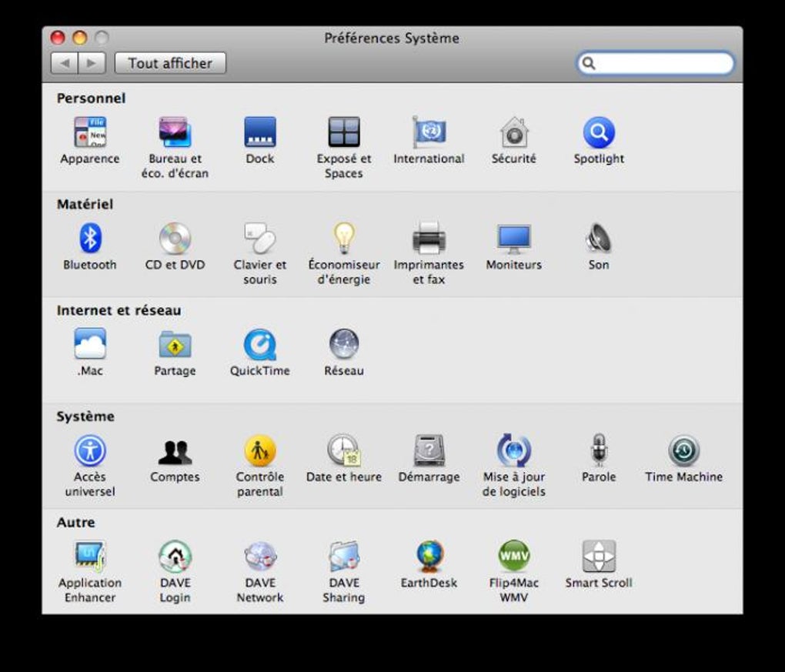Open Réseau settings

click(x=343, y=347)
